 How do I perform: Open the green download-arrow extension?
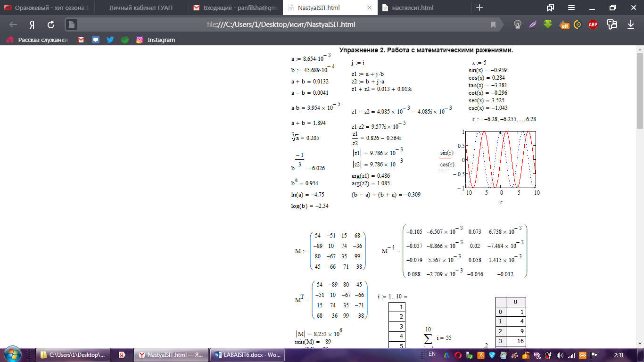click(547, 24)
